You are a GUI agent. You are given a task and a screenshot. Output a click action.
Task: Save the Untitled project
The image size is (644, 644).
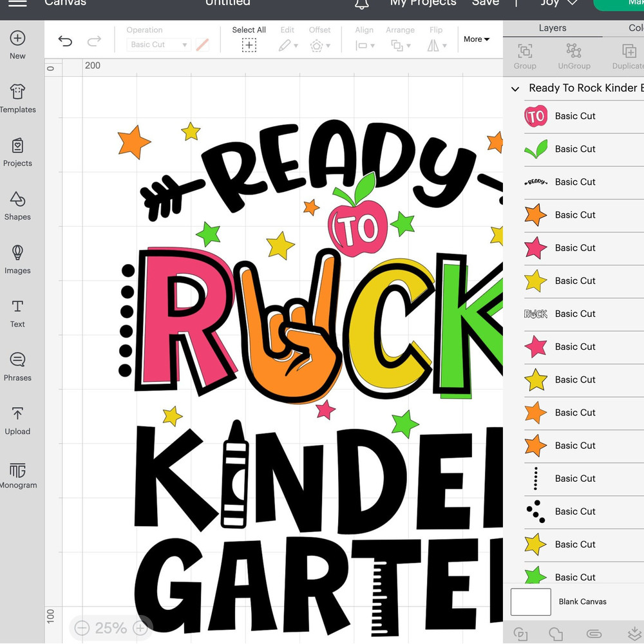pyautogui.click(x=485, y=4)
